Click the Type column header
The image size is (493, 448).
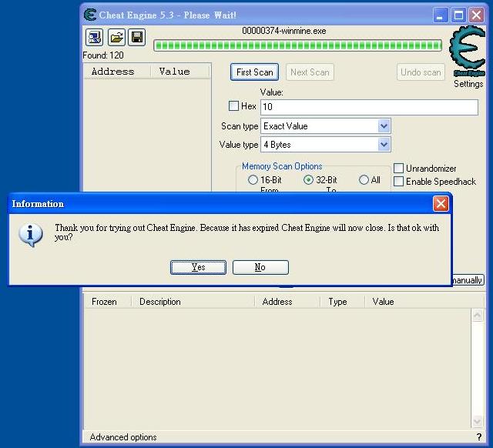(x=342, y=302)
